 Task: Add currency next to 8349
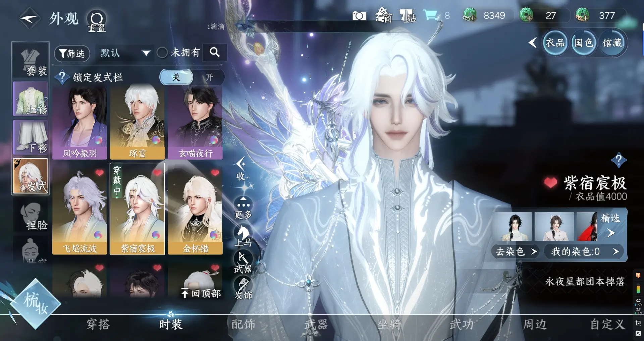click(x=470, y=15)
